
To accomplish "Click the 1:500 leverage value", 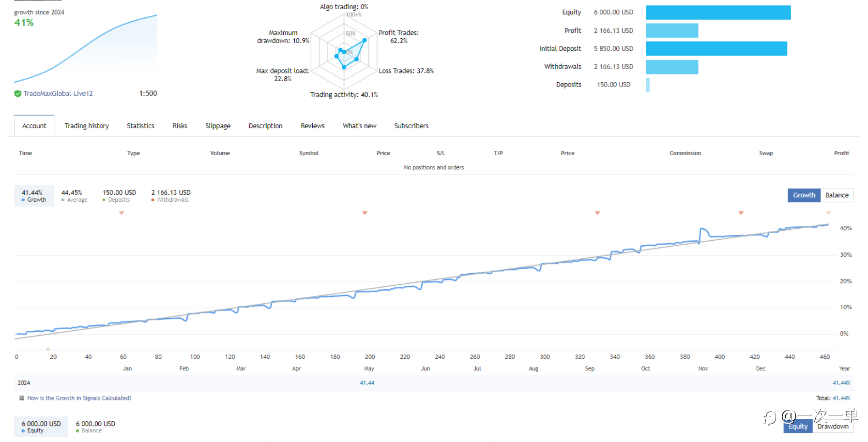I will coord(148,93).
